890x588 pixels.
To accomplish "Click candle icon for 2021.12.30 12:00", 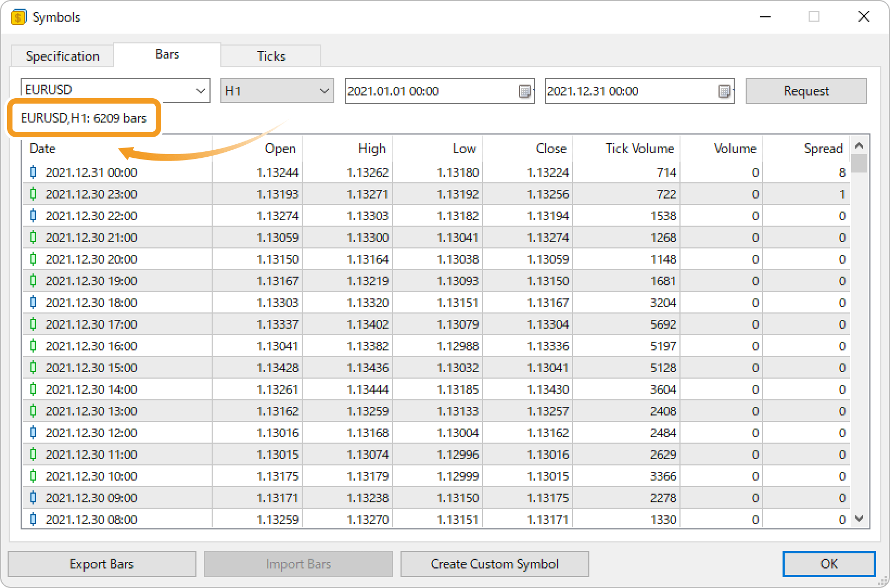I will click(33, 433).
